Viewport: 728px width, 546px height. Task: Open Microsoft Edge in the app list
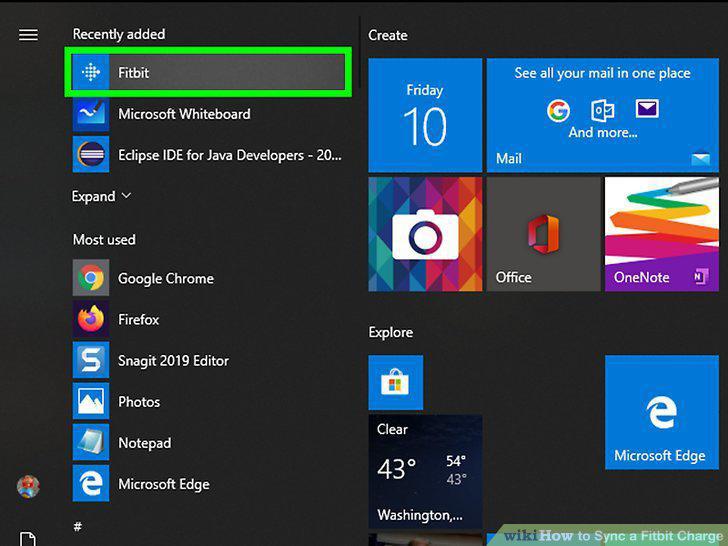(208, 483)
